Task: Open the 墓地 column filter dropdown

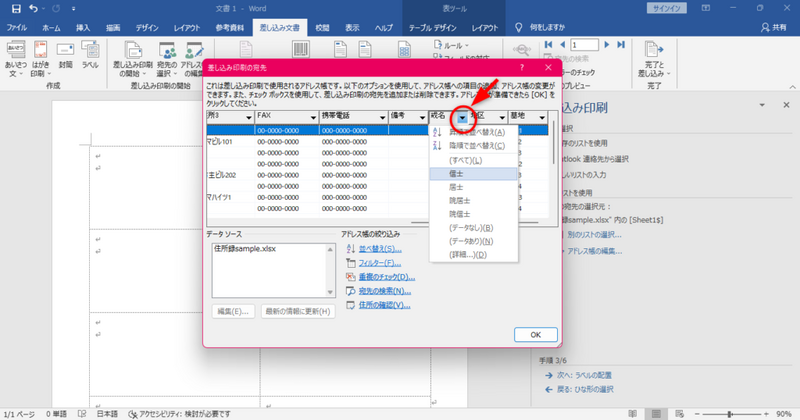Action: pos(542,117)
